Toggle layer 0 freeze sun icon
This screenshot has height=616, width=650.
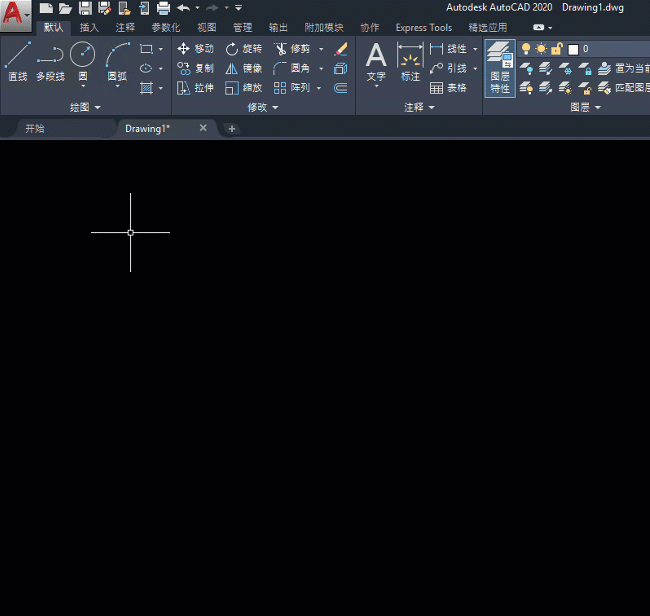tap(541, 49)
